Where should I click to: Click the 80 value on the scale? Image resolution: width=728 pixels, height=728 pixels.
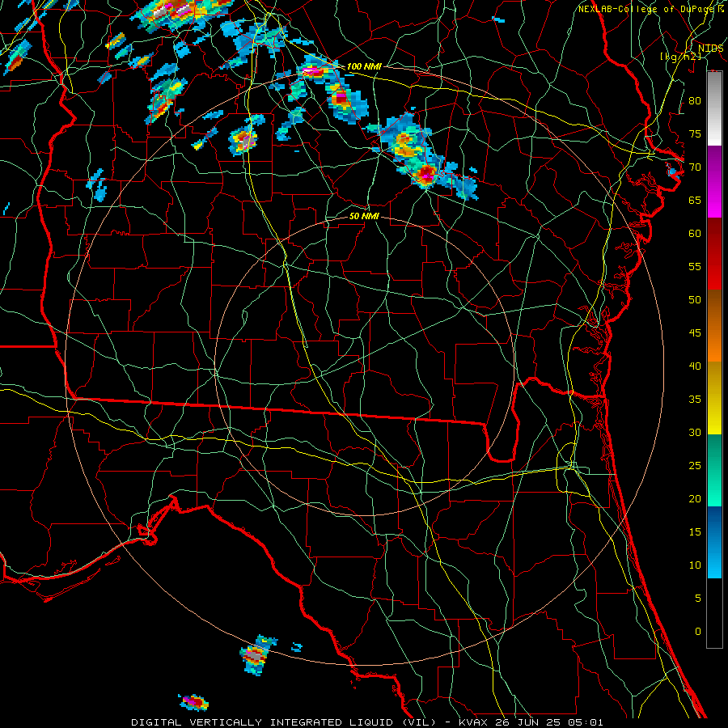pyautogui.click(x=695, y=101)
